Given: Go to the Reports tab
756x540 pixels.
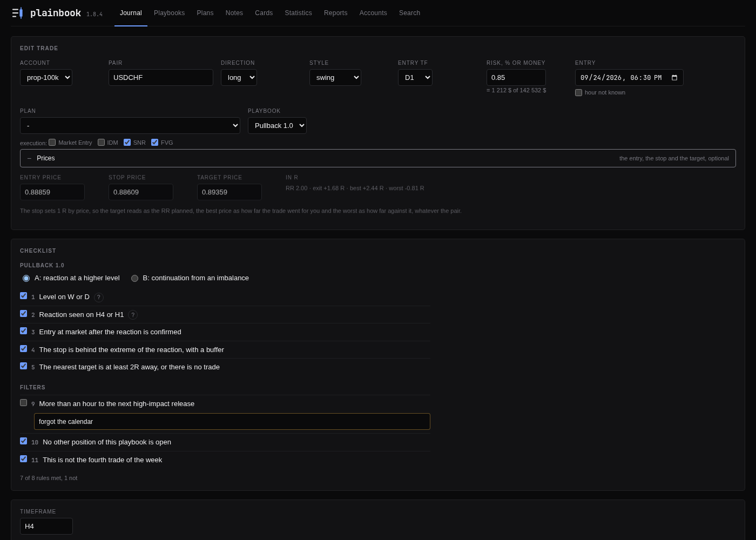Looking at the screenshot, I should pos(336,13).
